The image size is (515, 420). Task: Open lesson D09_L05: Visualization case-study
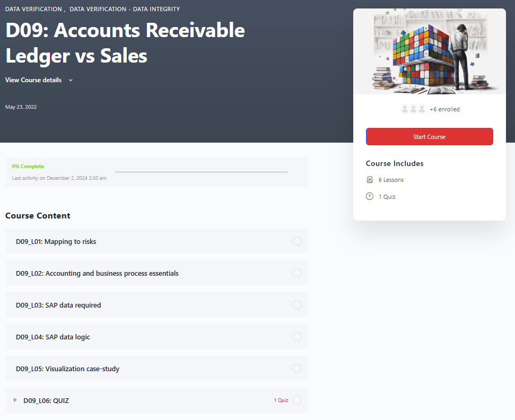[x=67, y=369]
